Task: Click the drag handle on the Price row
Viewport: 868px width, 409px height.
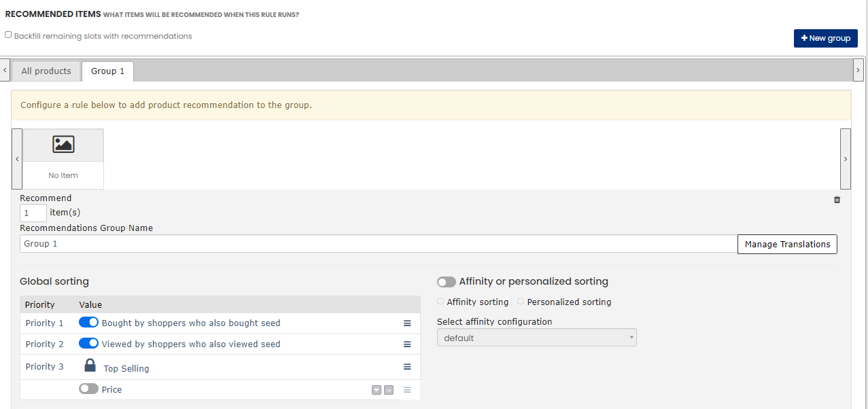Action: point(407,389)
